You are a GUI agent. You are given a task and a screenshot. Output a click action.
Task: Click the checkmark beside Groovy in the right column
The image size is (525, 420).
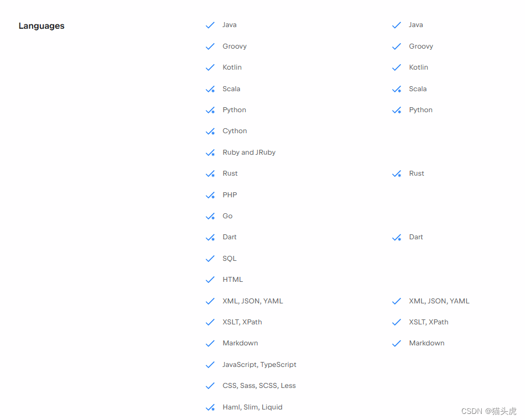point(397,46)
